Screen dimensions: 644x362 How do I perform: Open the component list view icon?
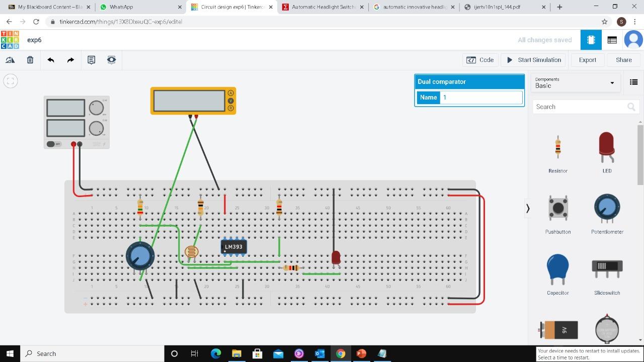[x=633, y=82]
